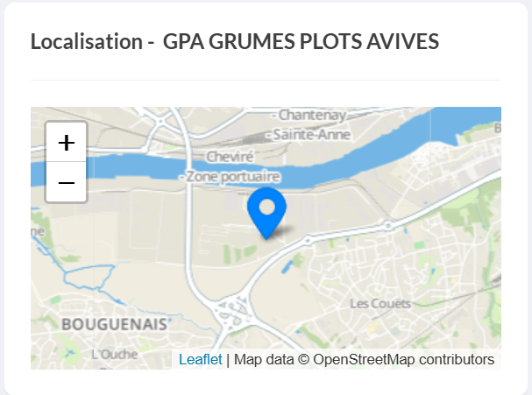This screenshot has width=532, height=395.
Task: Click the green fields left of the marker
Action: pos(239,254)
